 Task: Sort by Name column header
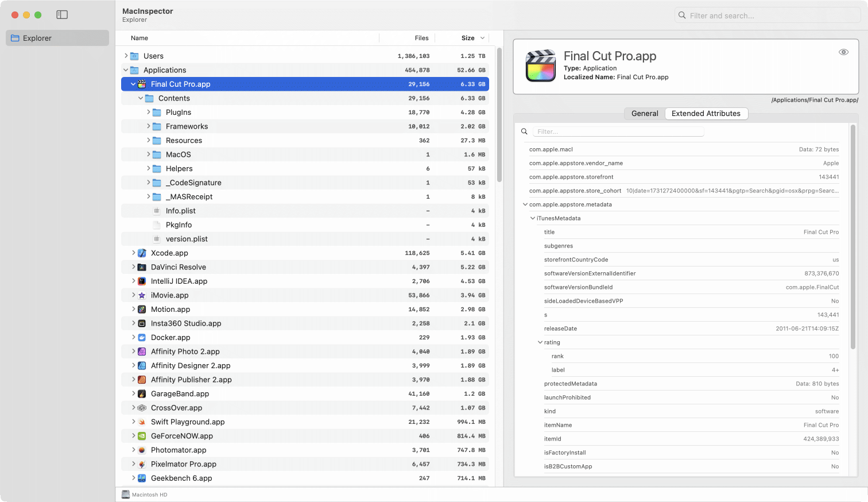(x=139, y=38)
